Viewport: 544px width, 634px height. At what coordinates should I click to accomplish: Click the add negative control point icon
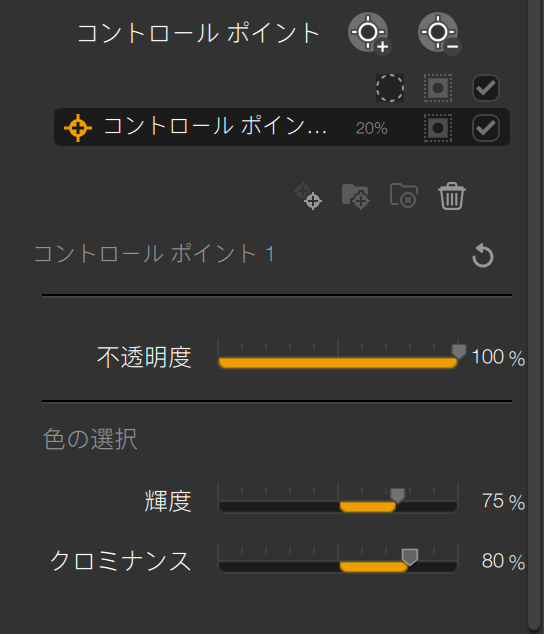[x=439, y=33]
